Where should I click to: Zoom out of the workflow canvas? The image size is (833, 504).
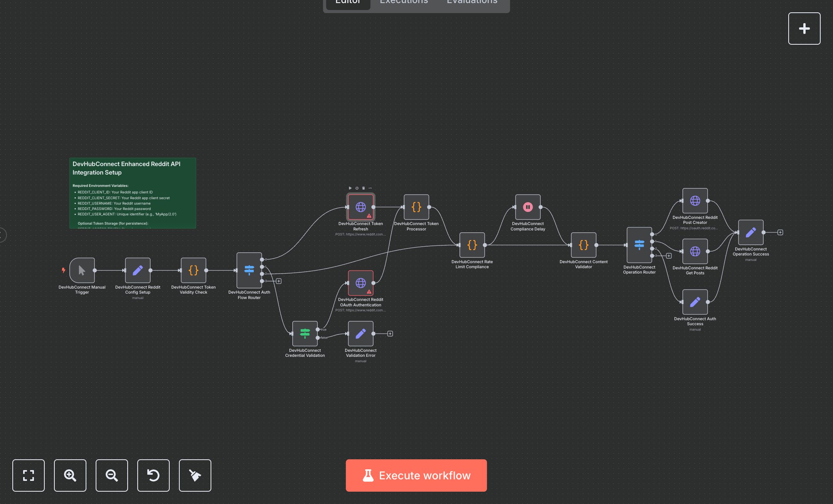tap(111, 475)
